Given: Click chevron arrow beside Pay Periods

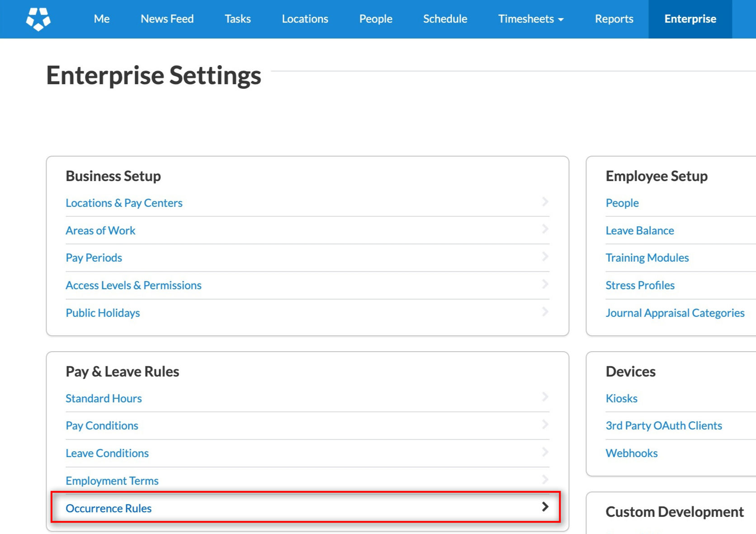Looking at the screenshot, I should 545,257.
